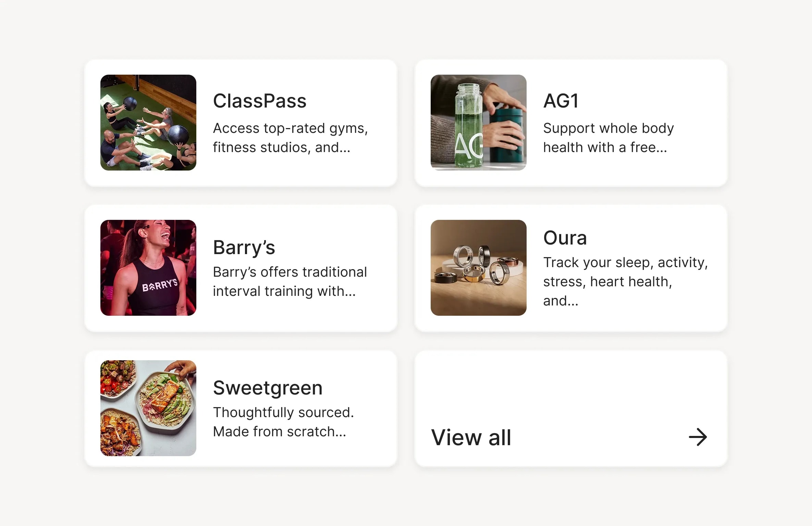Viewport: 812px width, 526px height.
Task: Click the arrow icon beside View all
Action: tap(698, 437)
